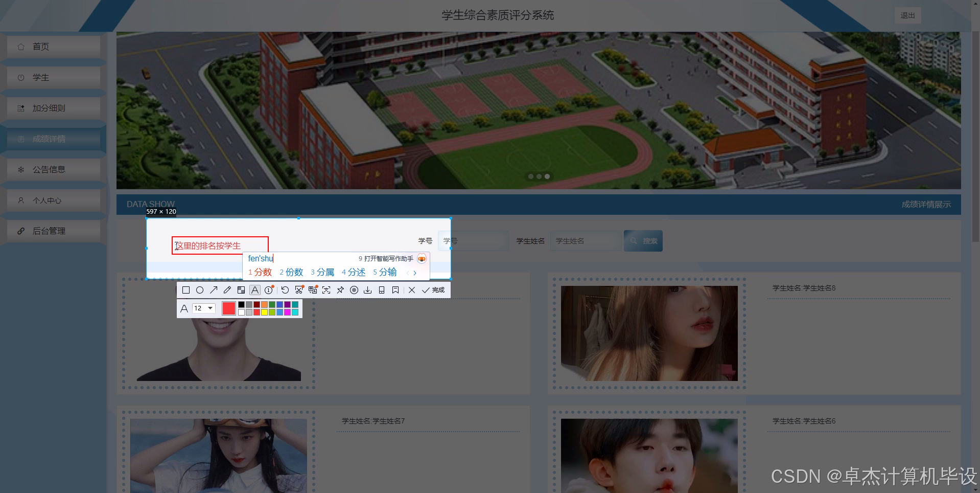980x493 pixels.
Task: Click the large current red color swatch
Action: pos(229,308)
